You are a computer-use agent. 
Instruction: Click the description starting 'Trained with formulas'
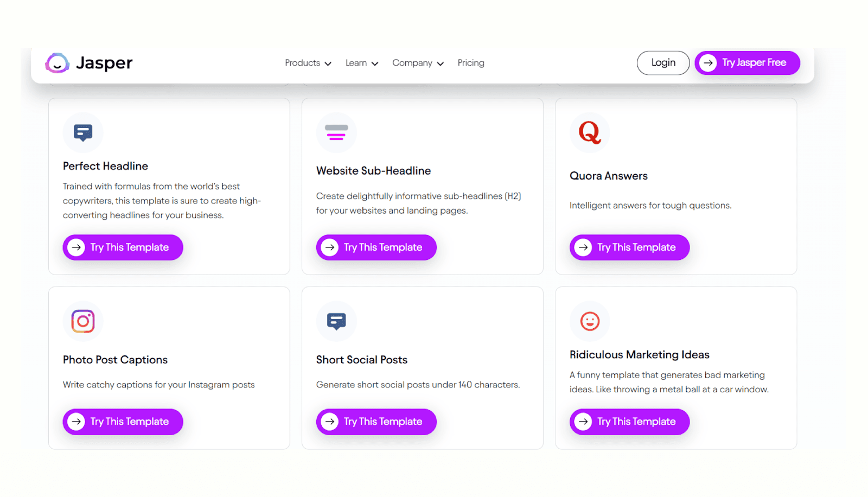point(162,201)
